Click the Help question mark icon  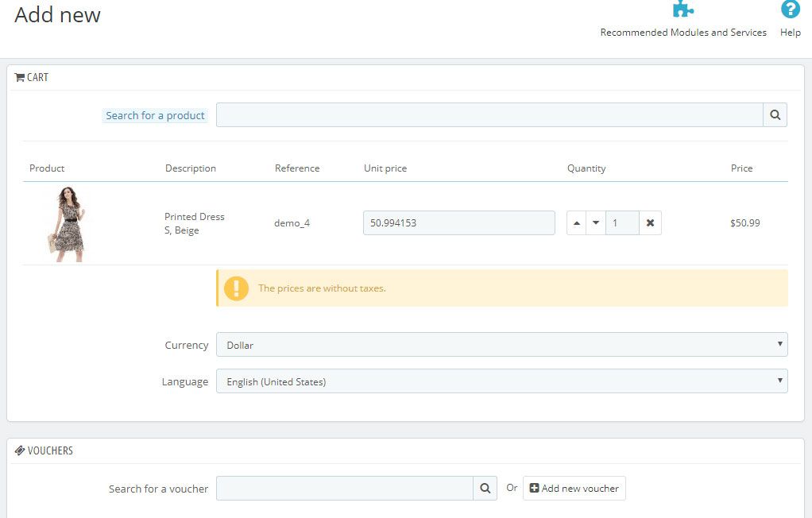tap(790, 10)
